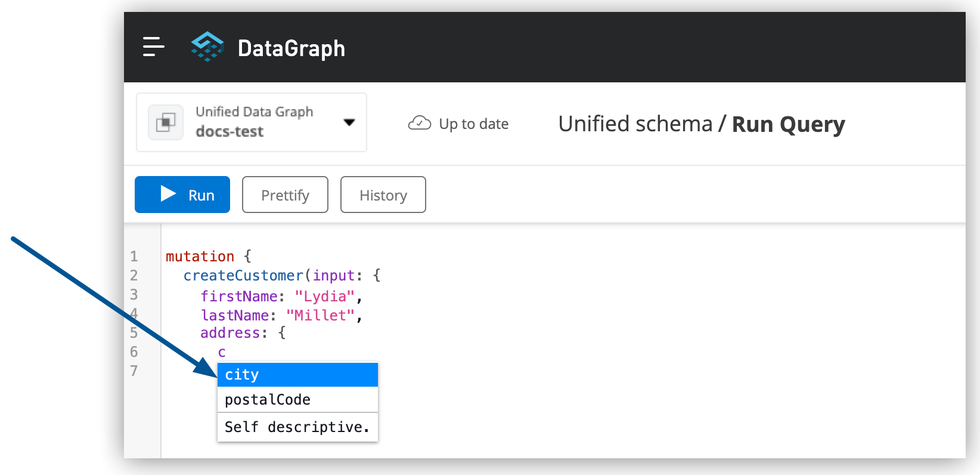Viewport: 980px width, 475px height.
Task: Click the Unified Data Graph stacked-squares icon
Action: [x=166, y=122]
